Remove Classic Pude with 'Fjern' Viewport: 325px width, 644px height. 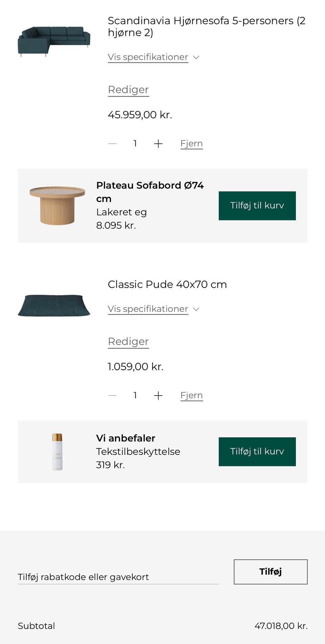click(192, 395)
